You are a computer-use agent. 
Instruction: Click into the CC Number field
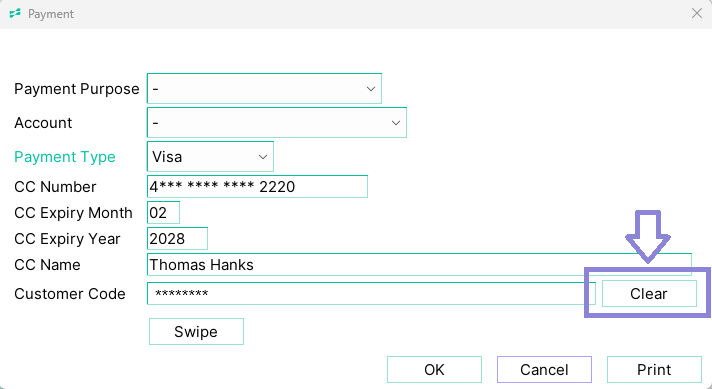[257, 187]
